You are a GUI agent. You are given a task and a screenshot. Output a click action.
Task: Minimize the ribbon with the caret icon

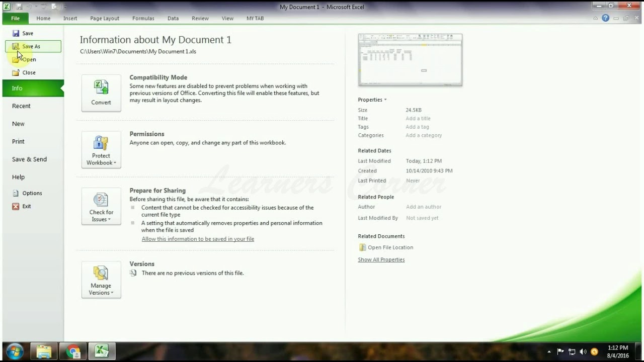click(x=595, y=18)
